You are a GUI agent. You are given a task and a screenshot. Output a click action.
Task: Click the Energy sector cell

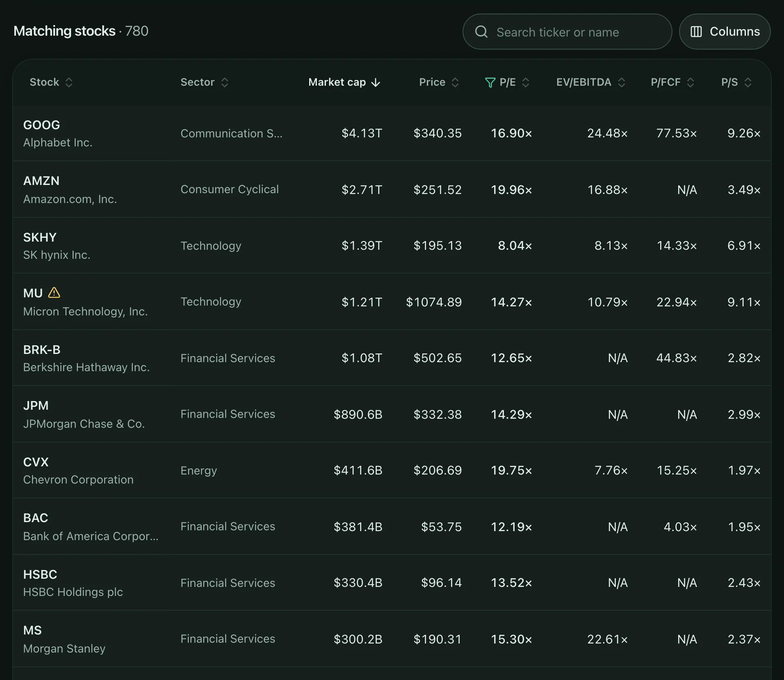(x=198, y=470)
